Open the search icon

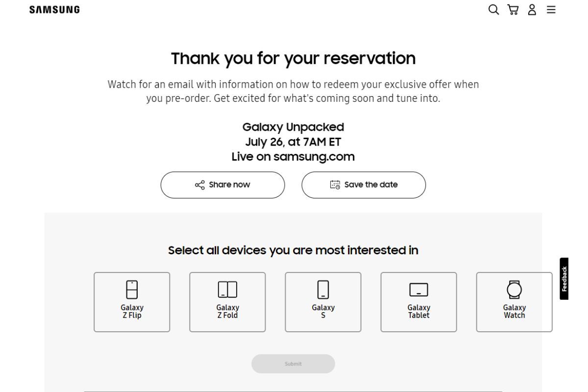[x=492, y=9]
